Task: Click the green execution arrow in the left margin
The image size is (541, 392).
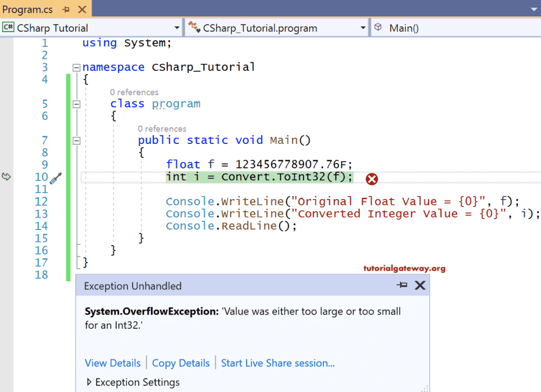Action: 5,176
